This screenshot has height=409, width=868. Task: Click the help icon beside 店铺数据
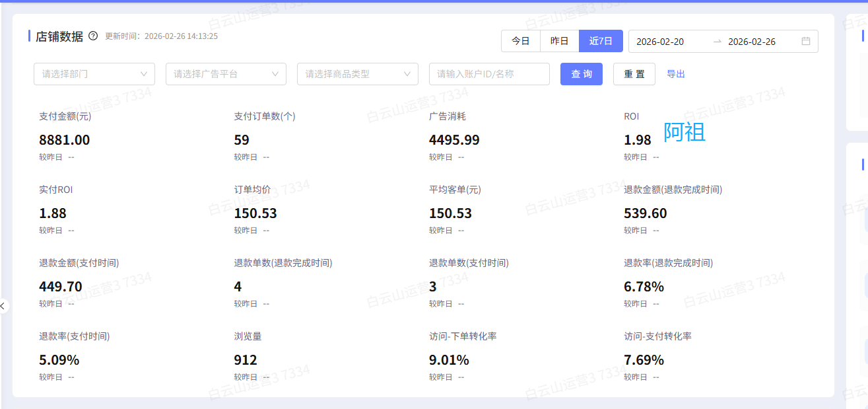(93, 36)
